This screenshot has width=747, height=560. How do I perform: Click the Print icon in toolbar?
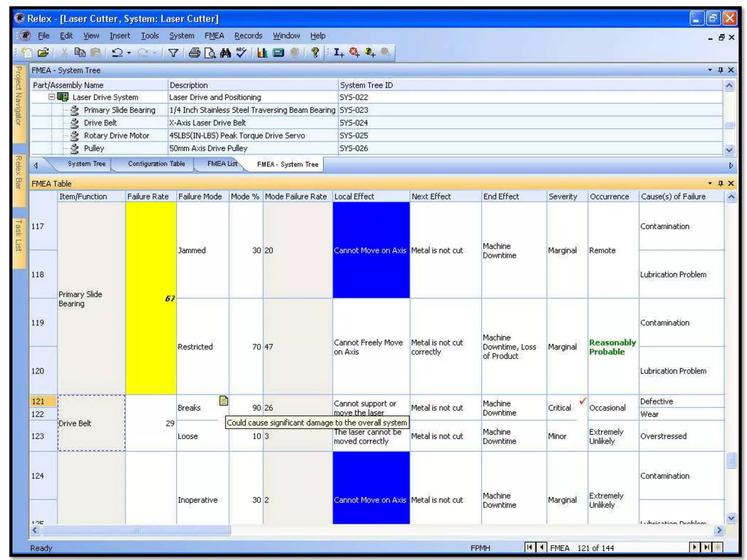pos(194,53)
